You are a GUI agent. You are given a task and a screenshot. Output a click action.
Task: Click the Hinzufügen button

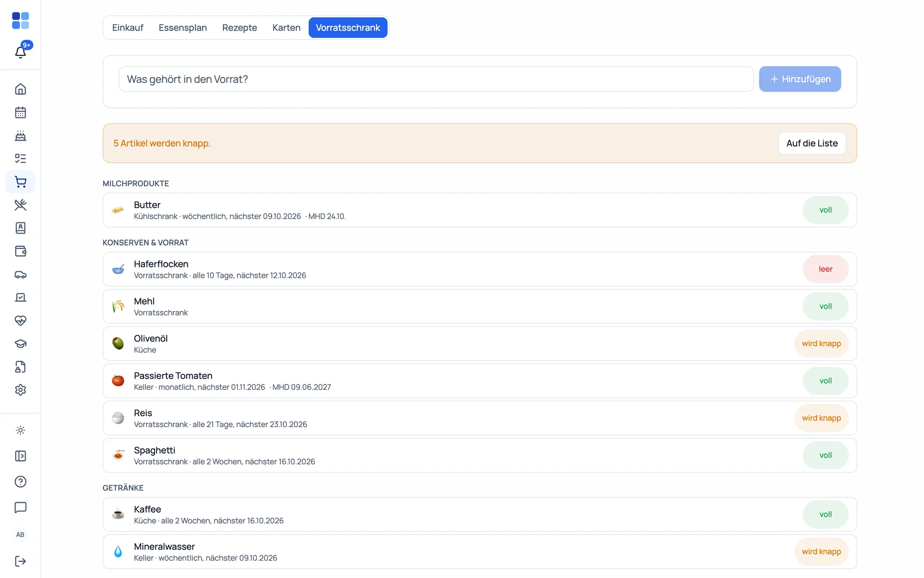click(x=800, y=79)
